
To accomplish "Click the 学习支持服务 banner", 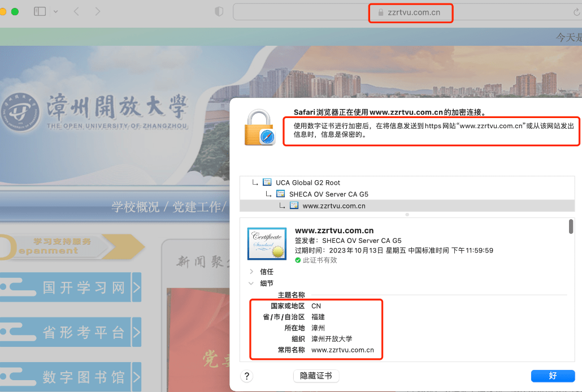I will point(72,246).
